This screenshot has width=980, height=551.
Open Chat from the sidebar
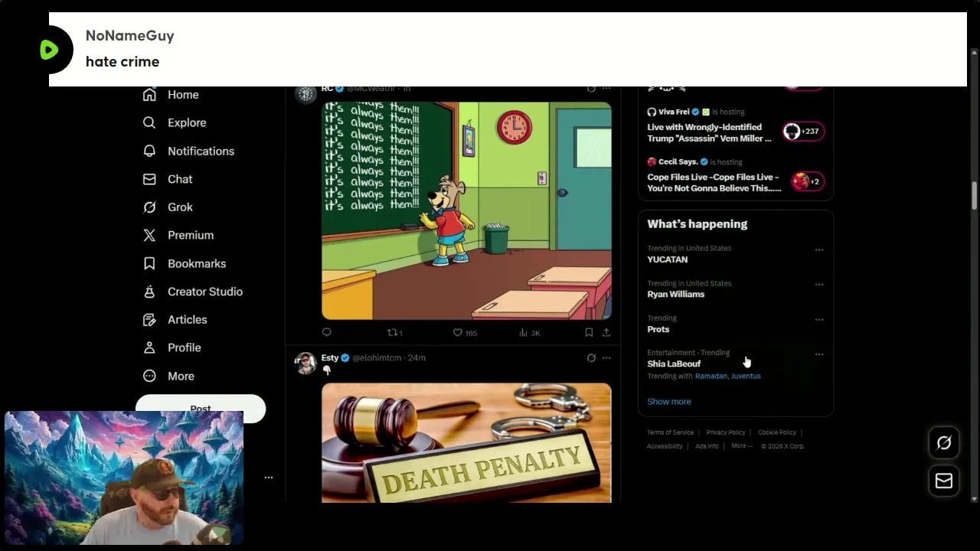coord(168,179)
